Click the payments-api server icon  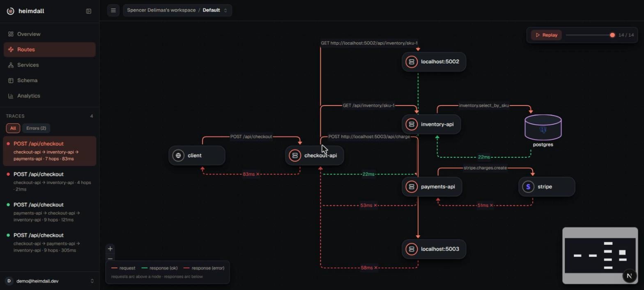pyautogui.click(x=412, y=187)
